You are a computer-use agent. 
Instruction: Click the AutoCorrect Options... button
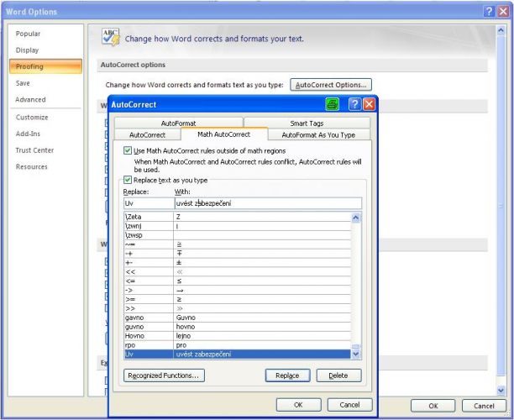coord(331,85)
